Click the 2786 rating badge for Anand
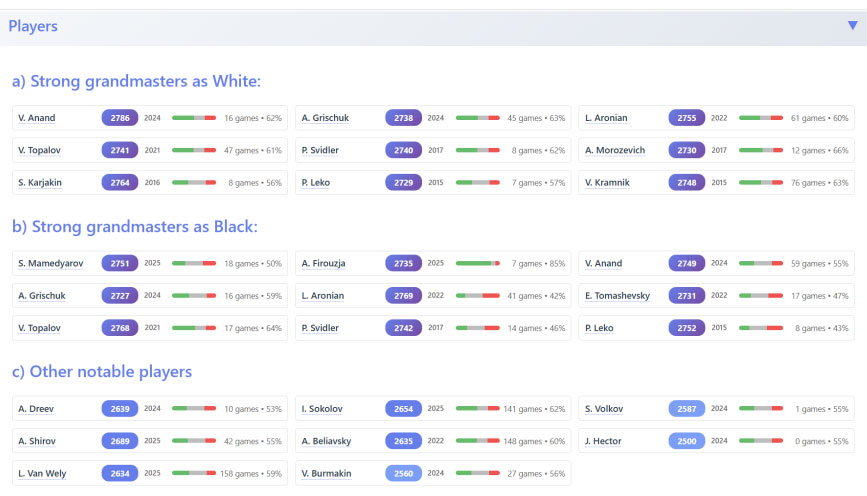This screenshot has width=867, height=496. 120,118
